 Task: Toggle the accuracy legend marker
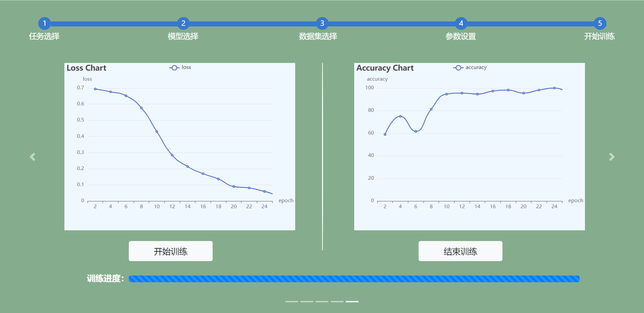[458, 68]
